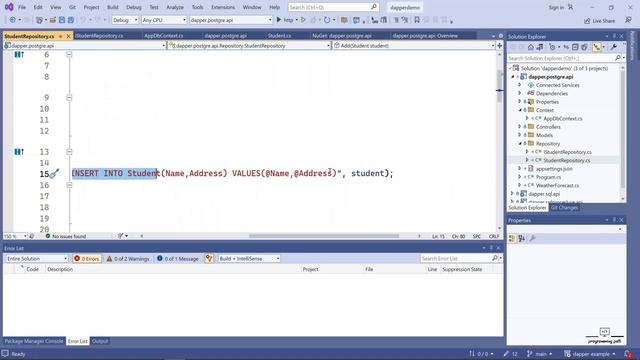640x360 pixels.
Task: Toggle the pin on StudentRepository.cs tab
Action: tap(61, 36)
